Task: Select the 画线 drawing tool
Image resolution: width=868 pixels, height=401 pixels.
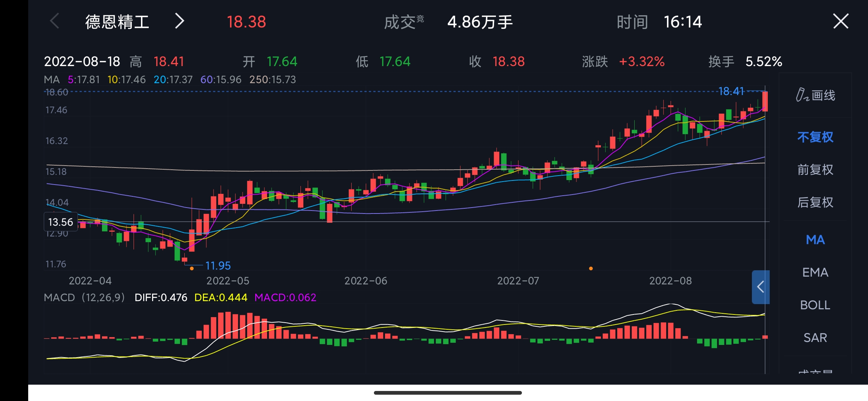Action: tap(814, 96)
